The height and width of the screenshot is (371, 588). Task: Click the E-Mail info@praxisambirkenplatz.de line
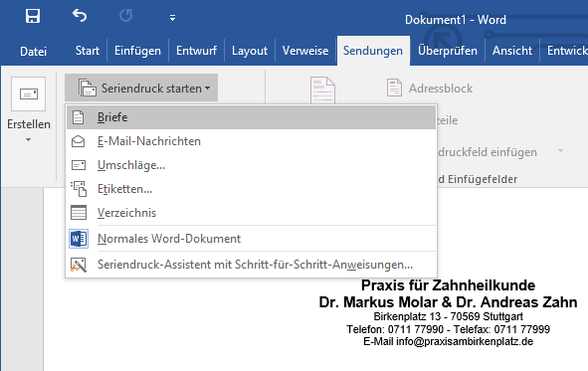tap(448, 341)
